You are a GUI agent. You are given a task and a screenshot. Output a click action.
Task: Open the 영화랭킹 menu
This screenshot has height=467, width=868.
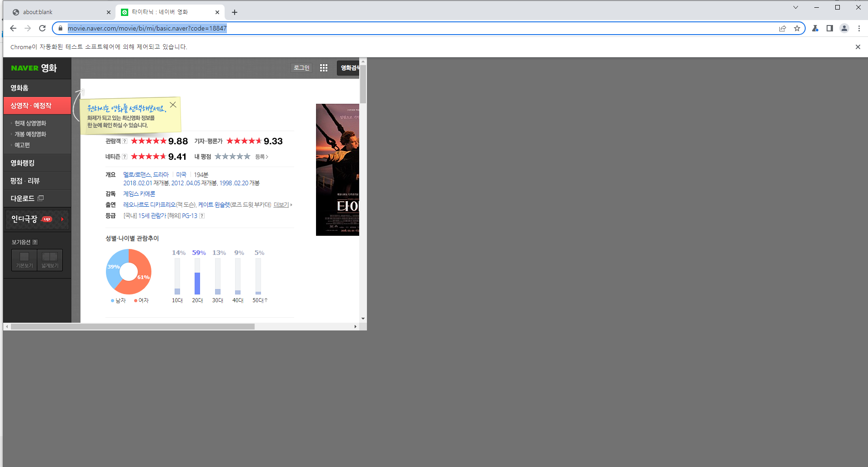[x=37, y=163]
